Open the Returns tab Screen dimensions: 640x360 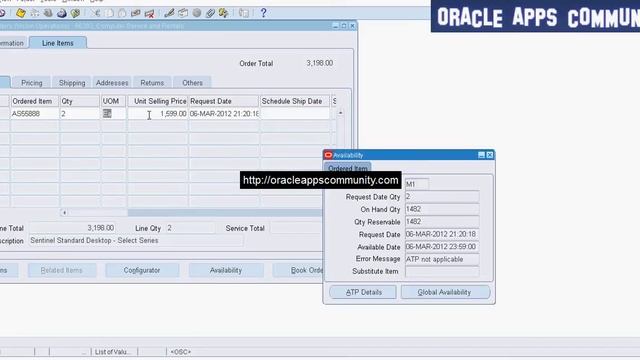152,83
